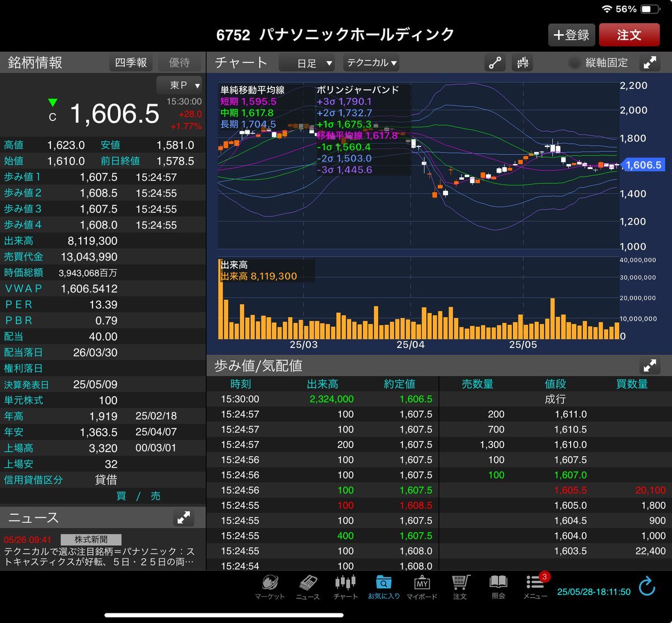Open the テクニカル indicator dropdown
Viewport: 672px width, 623px height.
tap(371, 63)
